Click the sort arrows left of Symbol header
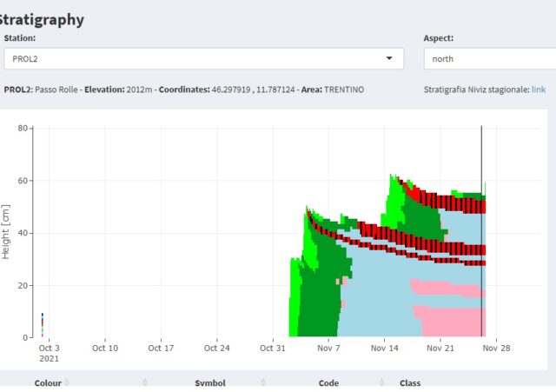The height and width of the screenshot is (392, 556). tap(145, 382)
